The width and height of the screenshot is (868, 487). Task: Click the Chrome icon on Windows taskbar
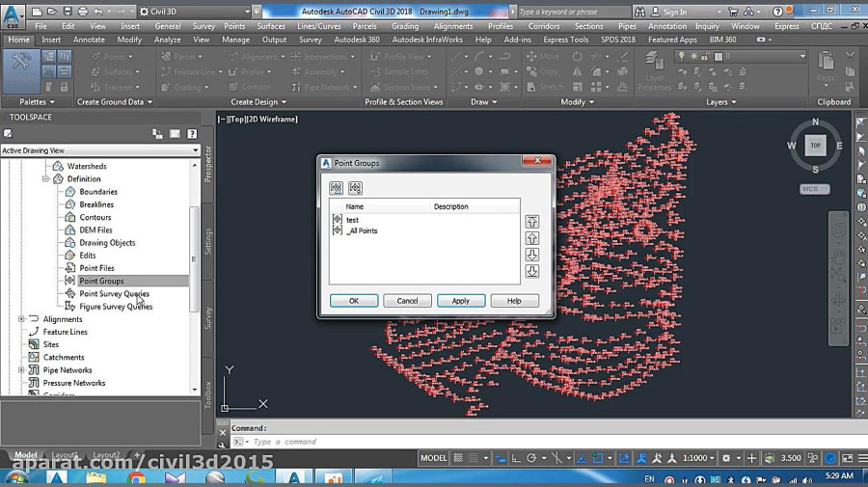135,478
